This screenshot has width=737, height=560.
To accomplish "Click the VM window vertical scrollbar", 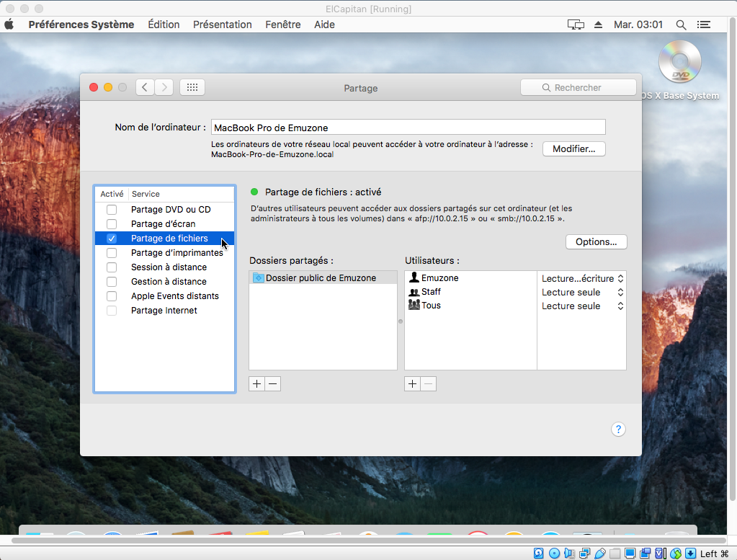I will [x=732, y=259].
